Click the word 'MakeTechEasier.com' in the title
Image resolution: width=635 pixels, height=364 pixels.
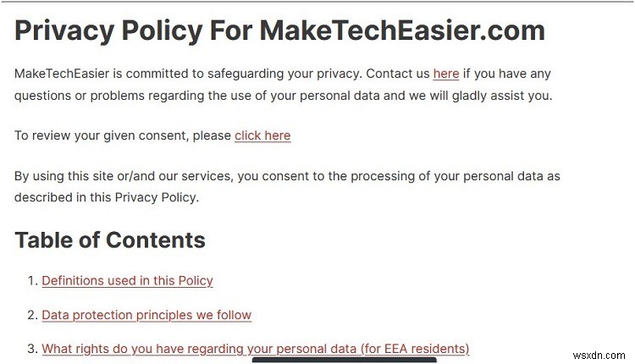point(402,31)
